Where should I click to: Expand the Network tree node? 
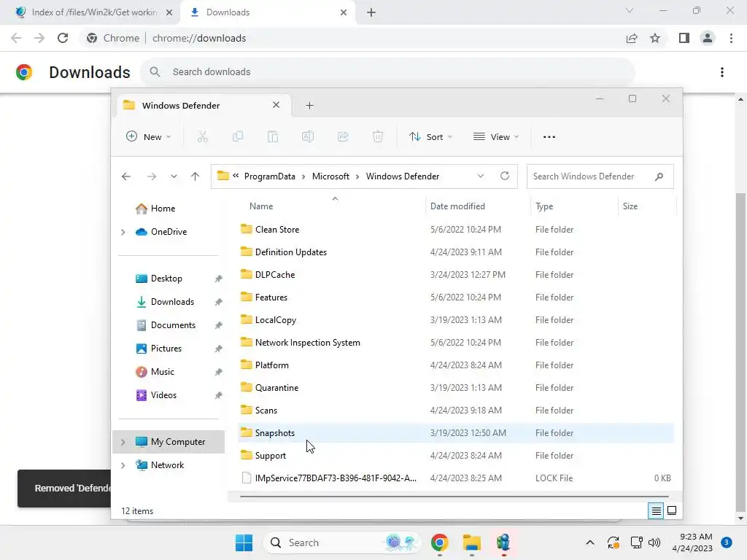[123, 465]
